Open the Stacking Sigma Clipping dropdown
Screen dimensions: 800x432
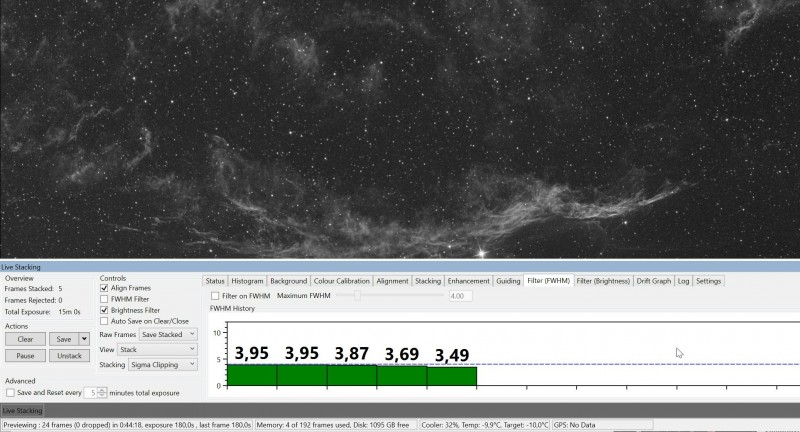coord(163,365)
